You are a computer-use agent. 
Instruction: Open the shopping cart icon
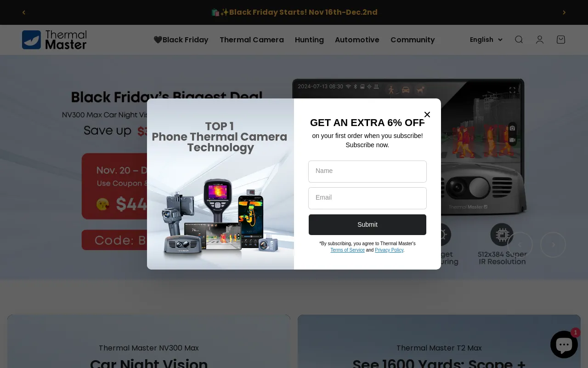[561, 40]
